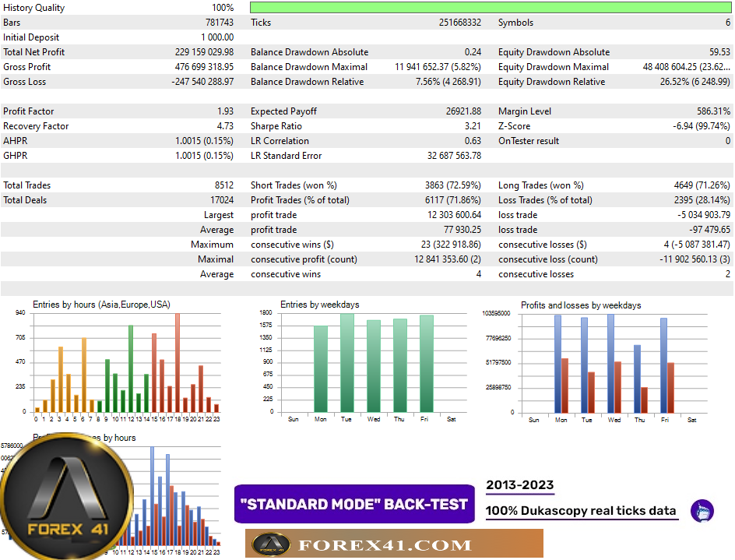Image resolution: width=735 pixels, height=560 pixels.
Task: Click the AHPR label
Action: click(16, 141)
